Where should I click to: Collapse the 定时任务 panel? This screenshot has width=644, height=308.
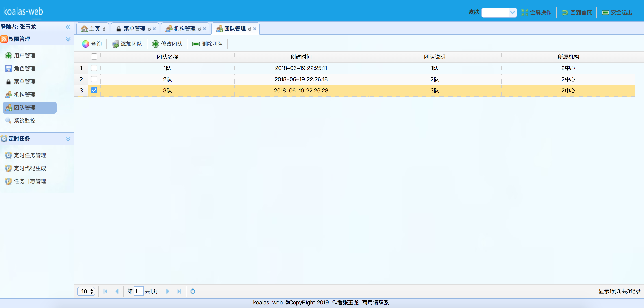(68, 139)
